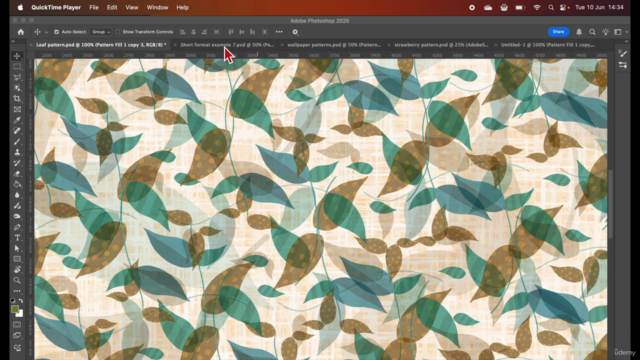Select the Rectangle shape tool
640x360 pixels.
(17, 259)
